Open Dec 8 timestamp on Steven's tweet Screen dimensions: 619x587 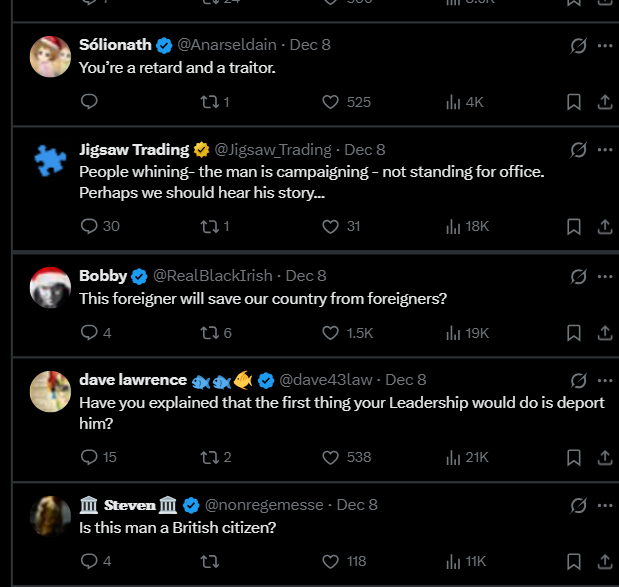[357, 504]
